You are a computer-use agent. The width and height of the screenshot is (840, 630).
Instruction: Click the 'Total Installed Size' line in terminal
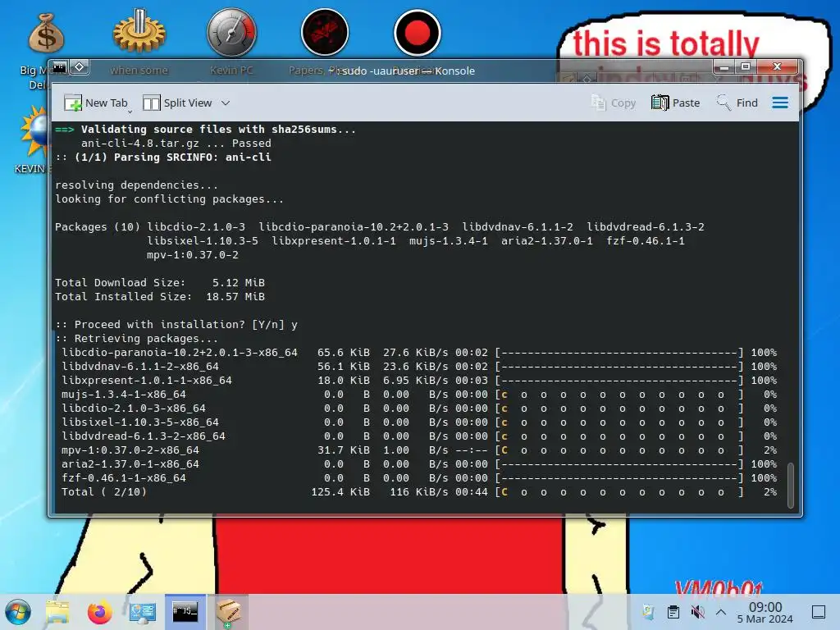pos(160,297)
